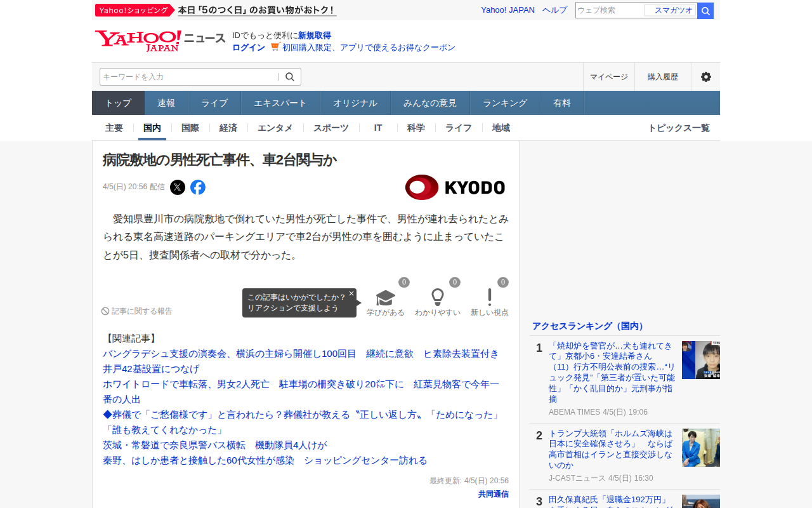Select the IT category
This screenshot has width=812, height=508.
[x=378, y=128]
